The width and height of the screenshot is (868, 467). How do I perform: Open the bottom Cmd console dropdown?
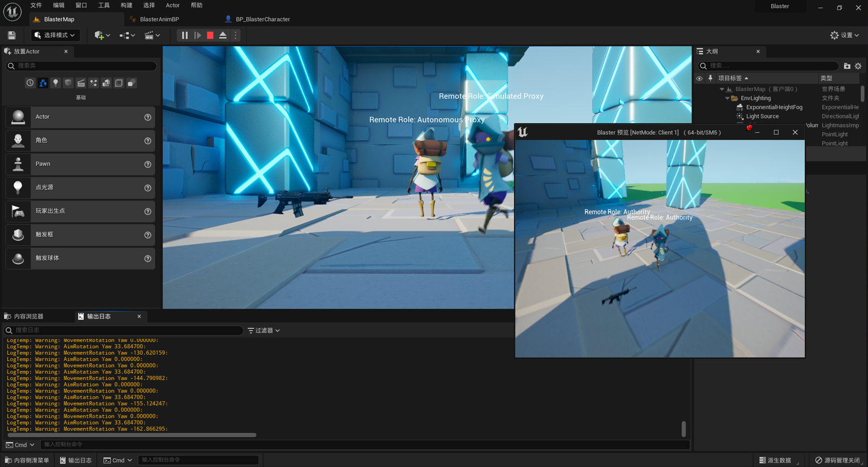(118, 460)
